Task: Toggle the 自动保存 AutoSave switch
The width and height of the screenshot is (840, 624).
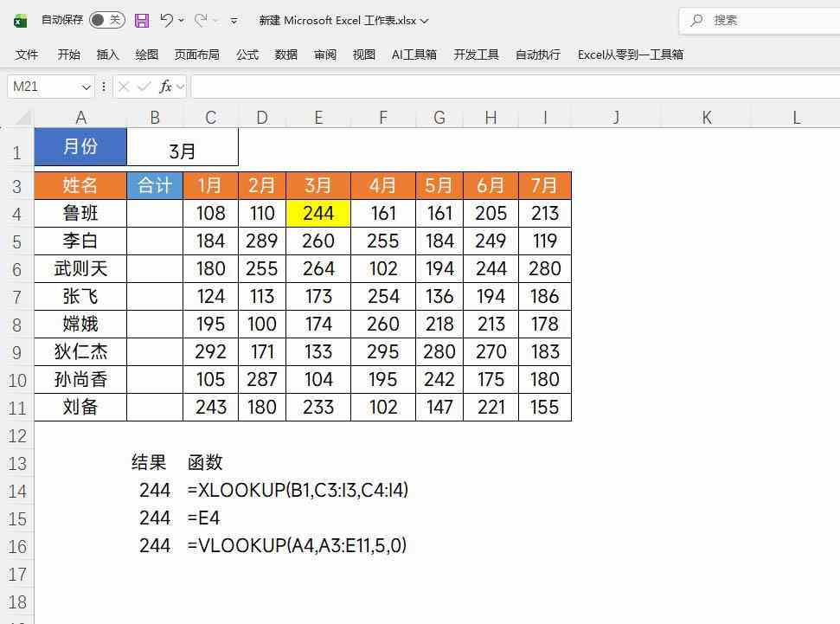Action: coord(108,19)
